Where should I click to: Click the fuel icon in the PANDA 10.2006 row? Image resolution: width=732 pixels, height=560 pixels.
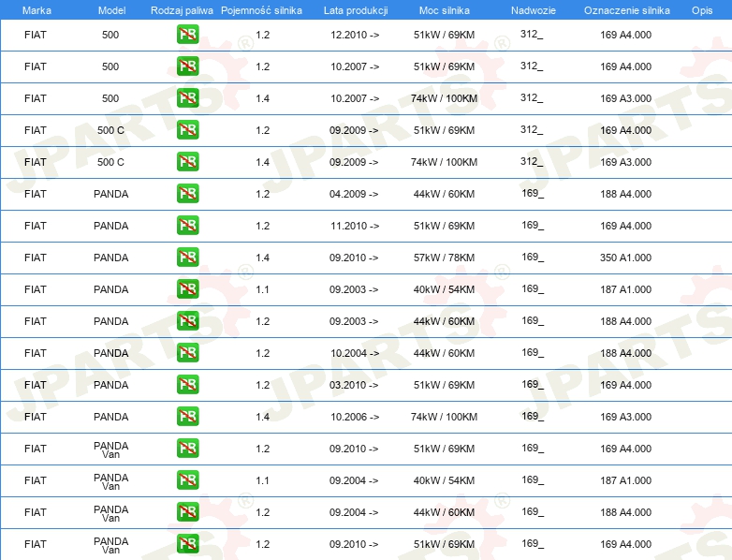pyautogui.click(x=187, y=416)
